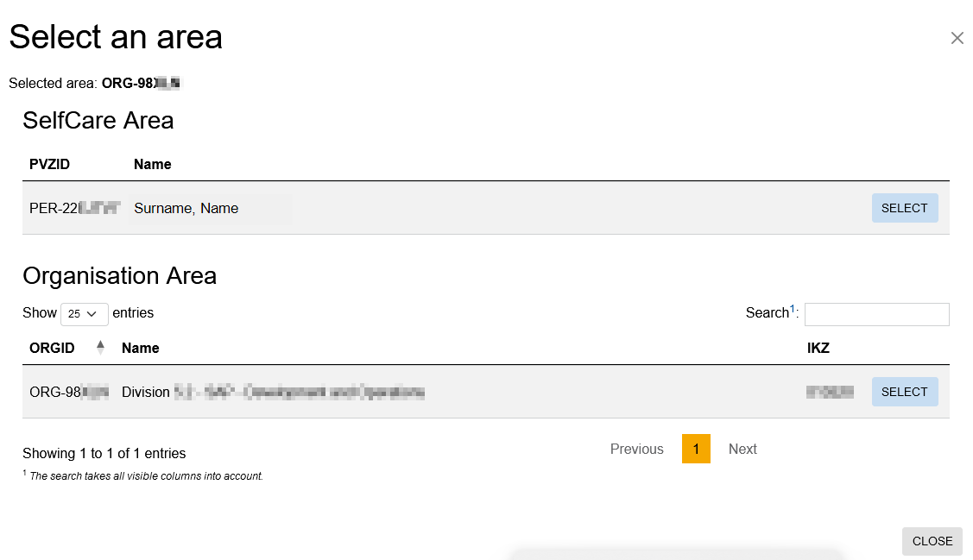Focus the Search input field
Screen dimensions: 973x560
click(x=876, y=314)
